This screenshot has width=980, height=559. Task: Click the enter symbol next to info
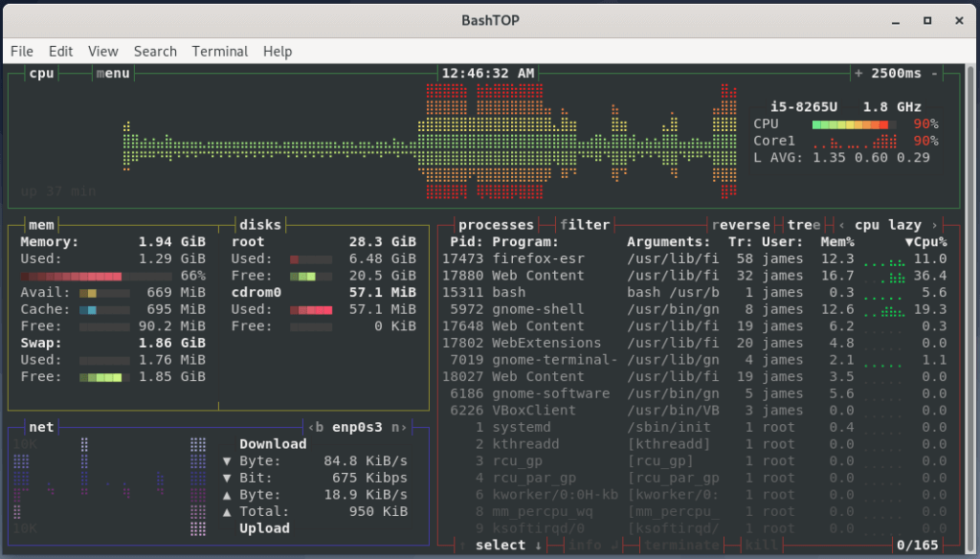(612, 545)
